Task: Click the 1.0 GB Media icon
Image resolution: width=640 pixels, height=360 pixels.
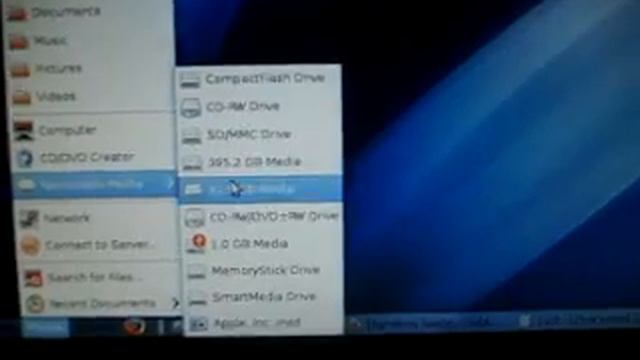Action: pos(198,243)
